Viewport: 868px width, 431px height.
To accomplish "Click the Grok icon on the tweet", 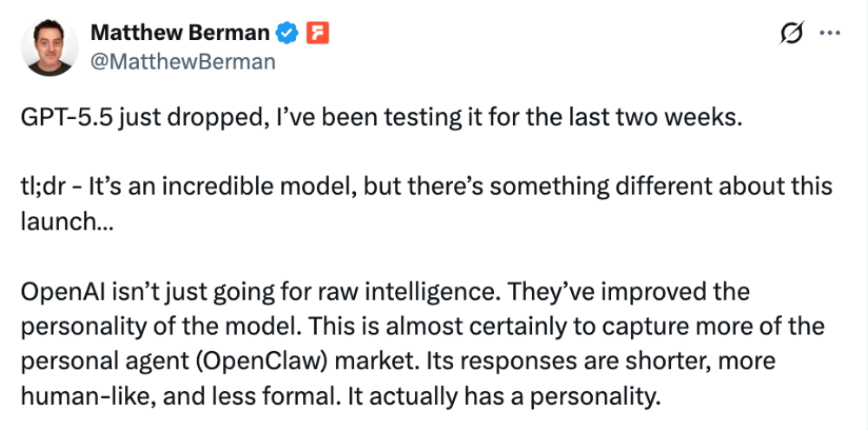I will (791, 34).
